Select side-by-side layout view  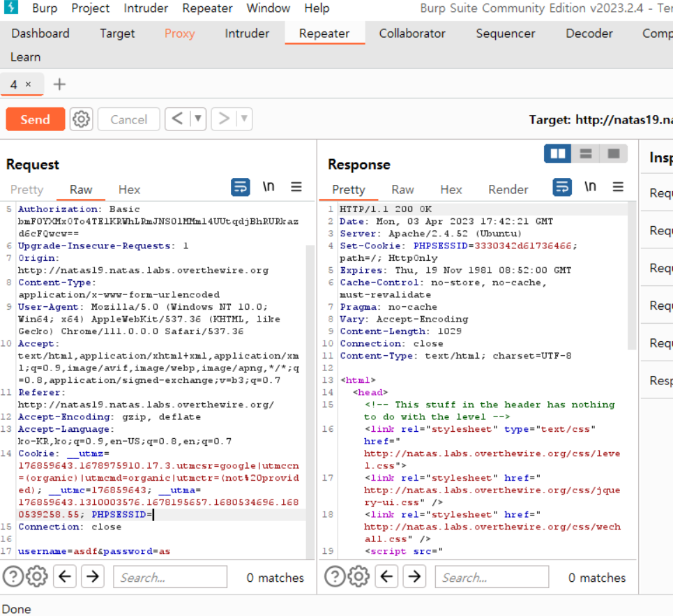tap(557, 153)
